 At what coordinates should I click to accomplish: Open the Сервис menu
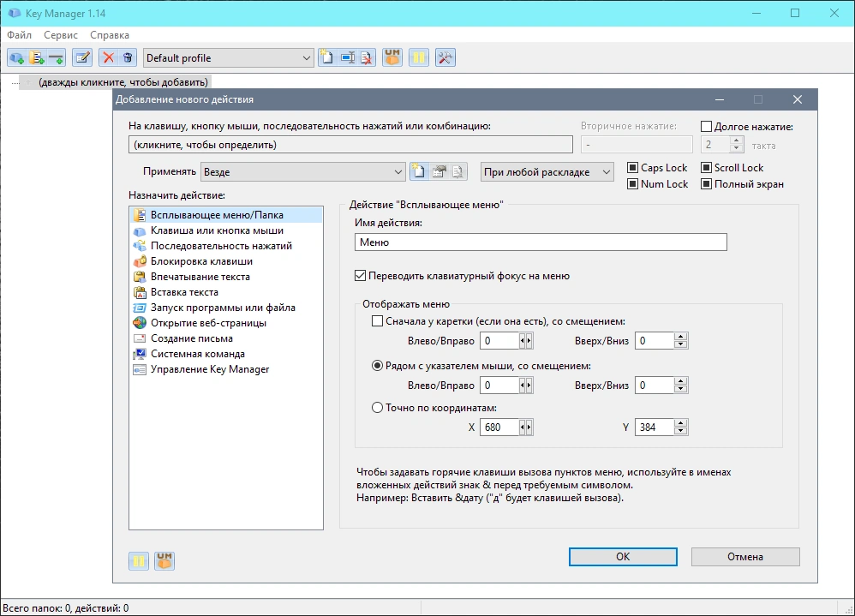[x=61, y=35]
